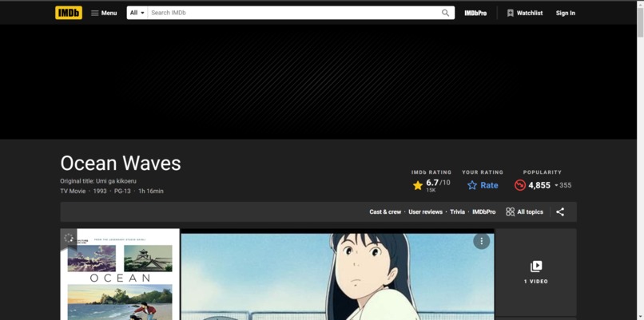
Task: Rate this title with the blue star
Action: (483, 185)
